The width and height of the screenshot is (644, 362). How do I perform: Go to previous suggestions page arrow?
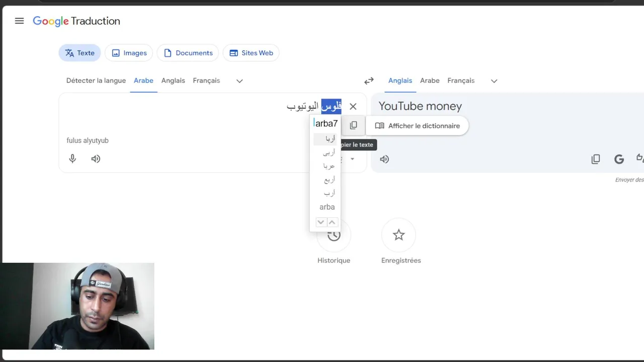pos(332,222)
